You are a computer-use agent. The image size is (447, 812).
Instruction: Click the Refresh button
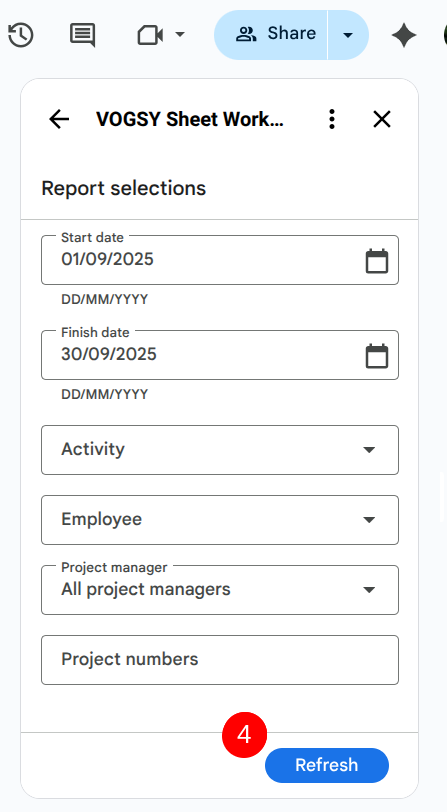[x=327, y=765]
